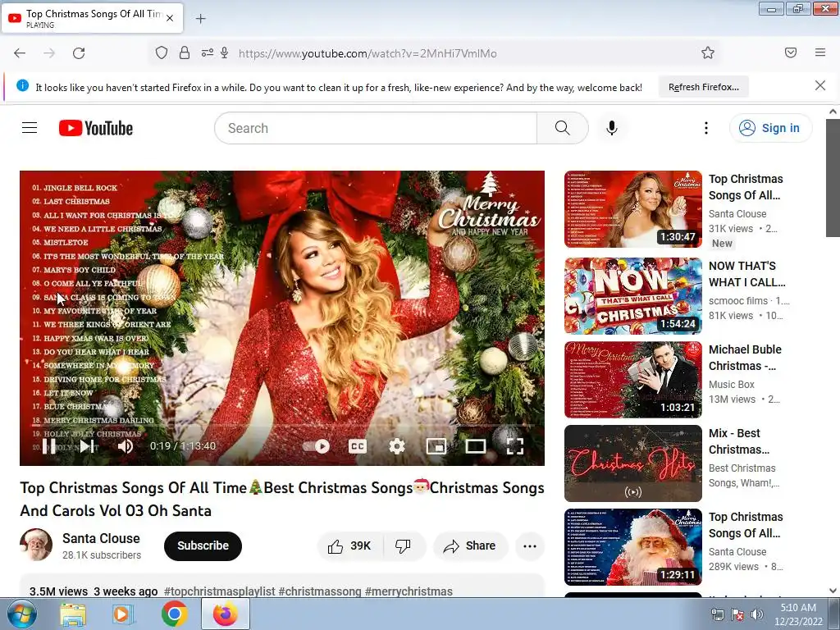Open a new Firefox tab
The width and height of the screenshot is (840, 630).
[200, 19]
